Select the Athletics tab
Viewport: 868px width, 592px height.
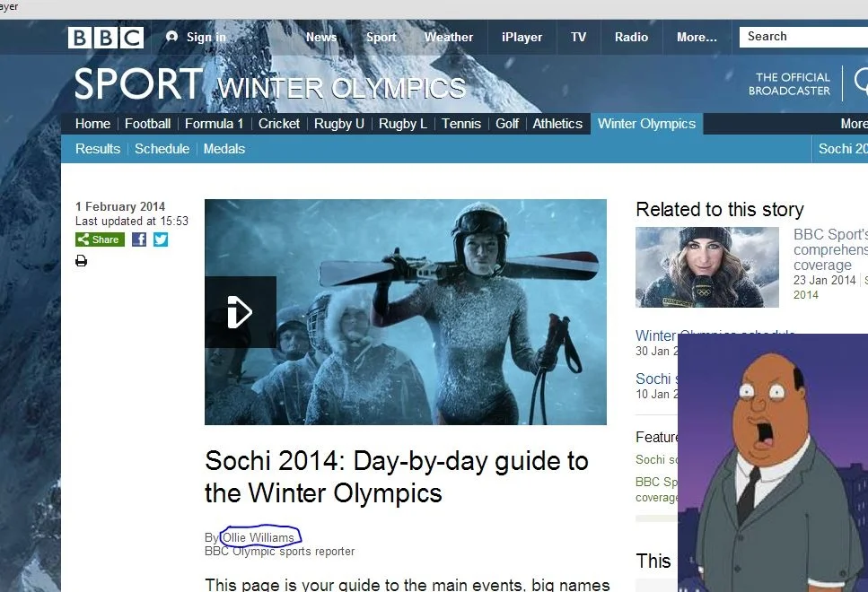click(557, 124)
